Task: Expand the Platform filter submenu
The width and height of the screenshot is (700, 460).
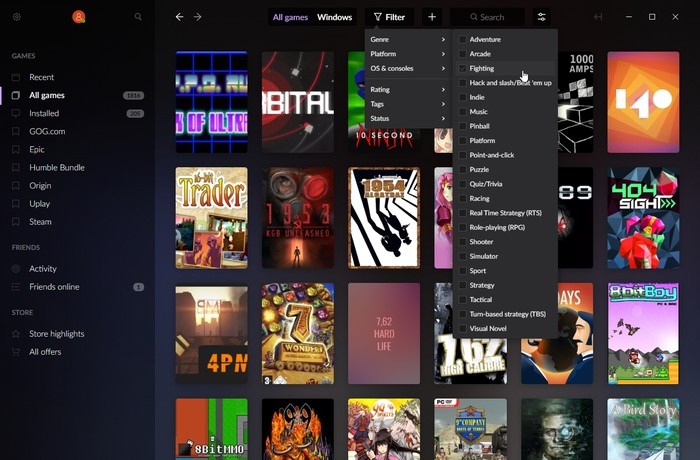Action: [408, 54]
